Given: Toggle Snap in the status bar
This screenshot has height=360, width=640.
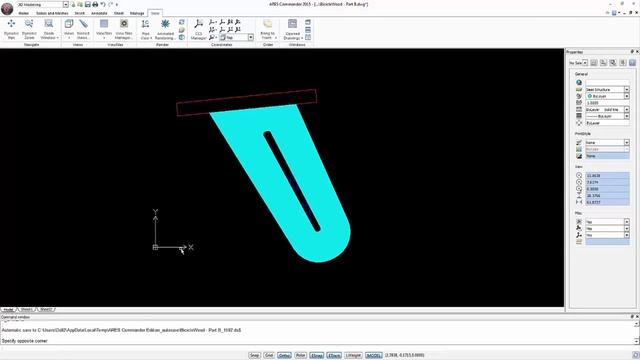Looking at the screenshot, I should pos(254,355).
